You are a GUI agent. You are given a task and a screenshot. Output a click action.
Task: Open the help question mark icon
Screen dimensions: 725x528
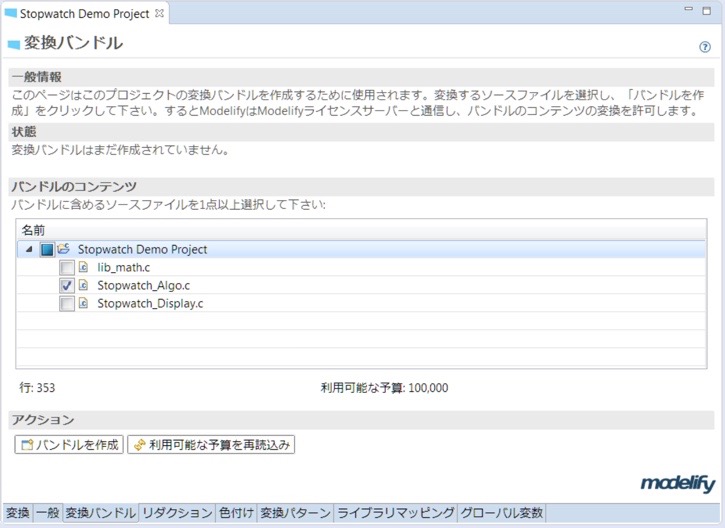click(x=705, y=47)
